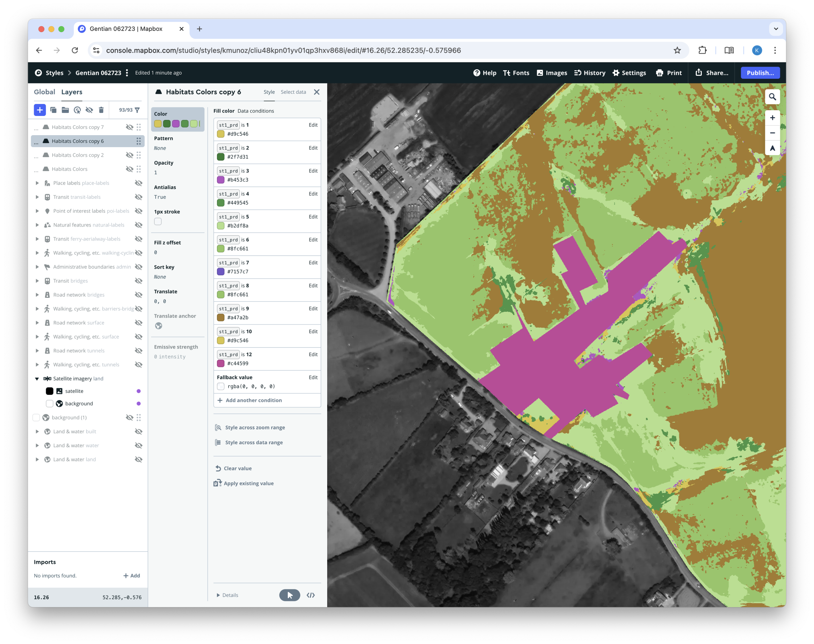Click Clear value
The width and height of the screenshot is (814, 644).
[x=233, y=468]
